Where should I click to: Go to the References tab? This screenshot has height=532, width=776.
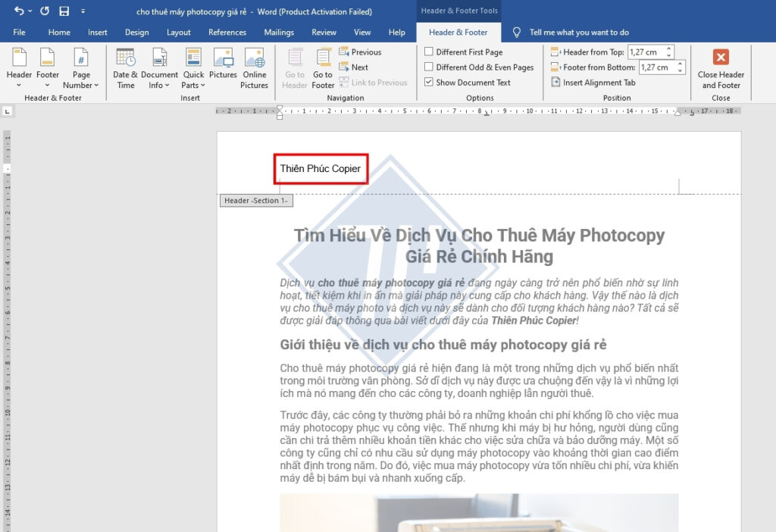tap(227, 32)
